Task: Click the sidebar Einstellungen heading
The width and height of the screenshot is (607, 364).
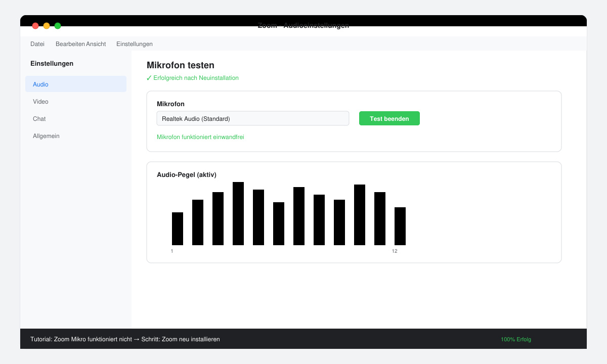Action: 52,64
